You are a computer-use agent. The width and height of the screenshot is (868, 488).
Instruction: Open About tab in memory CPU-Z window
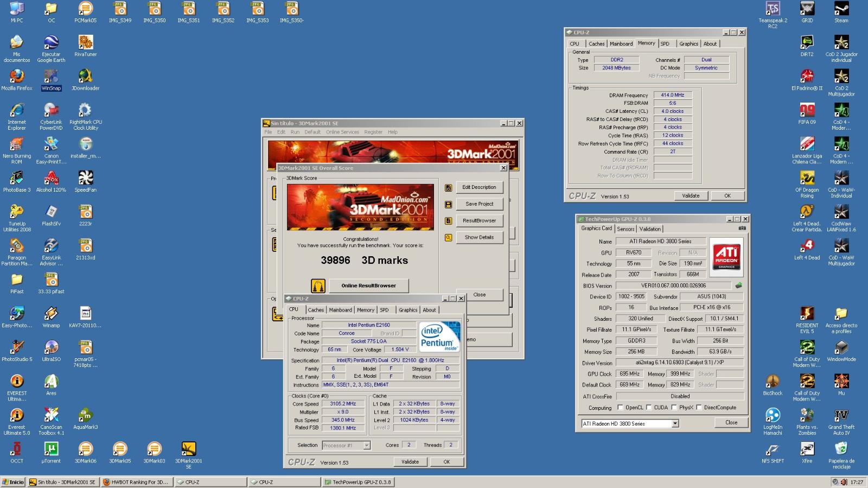(x=710, y=44)
